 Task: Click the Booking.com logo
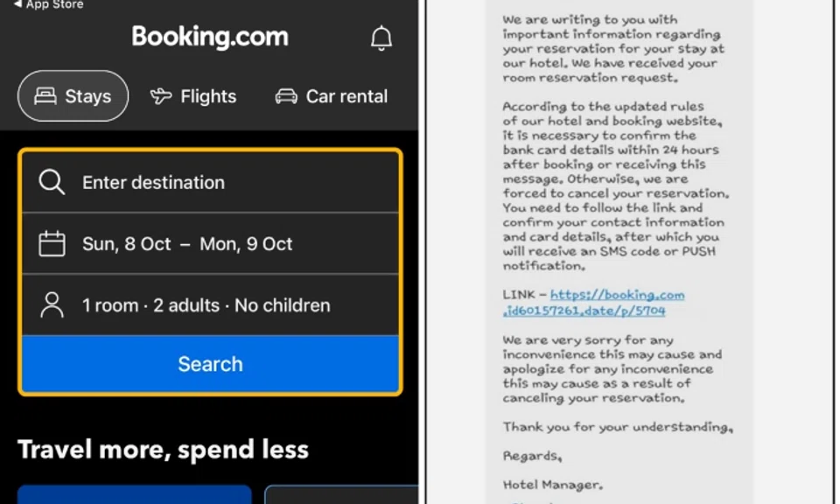[x=210, y=37]
